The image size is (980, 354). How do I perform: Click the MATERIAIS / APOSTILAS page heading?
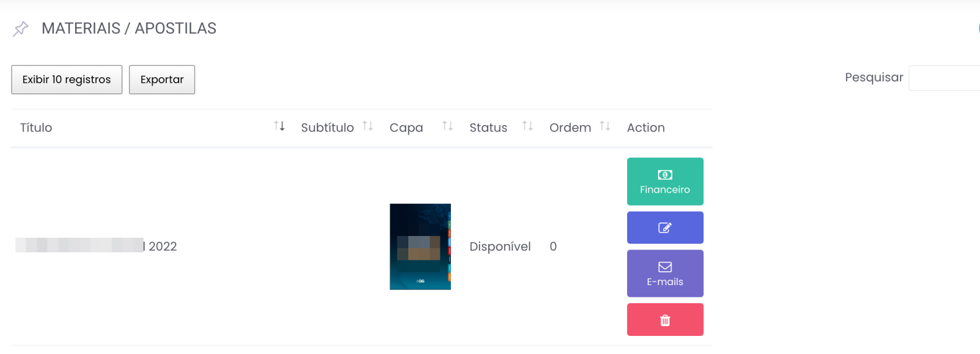tap(129, 29)
